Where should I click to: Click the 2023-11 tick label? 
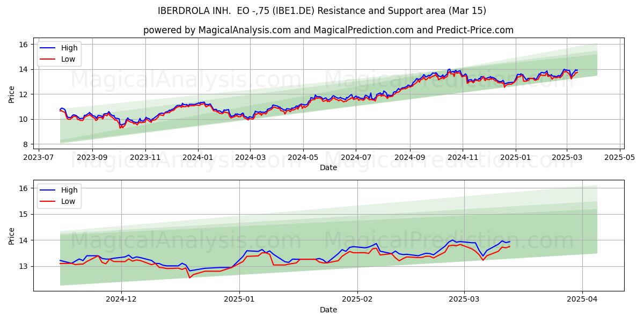145,158
